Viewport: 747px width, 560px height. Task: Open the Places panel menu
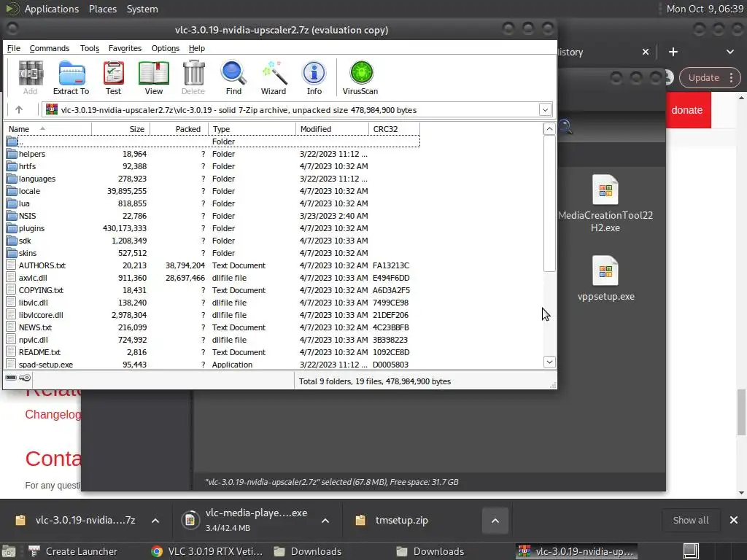(x=103, y=9)
